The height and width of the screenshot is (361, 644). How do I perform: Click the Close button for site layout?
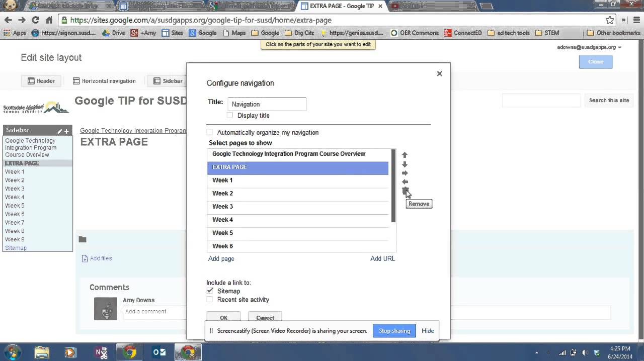coord(596,61)
